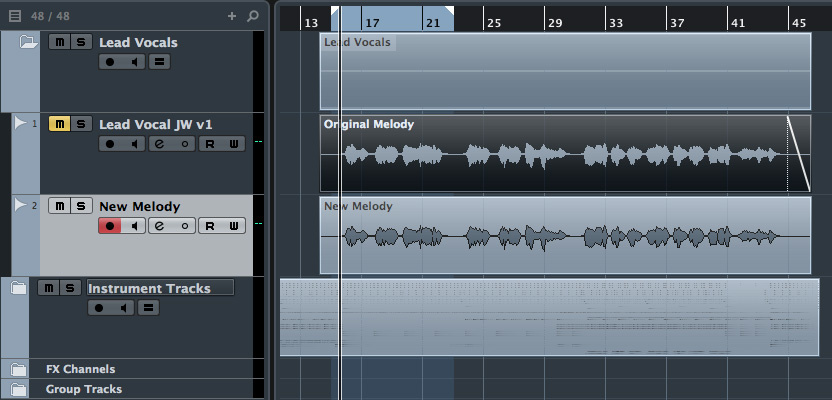Click fade-out handle on Original Melody event
This screenshot has width=832, height=400.
pos(787,117)
